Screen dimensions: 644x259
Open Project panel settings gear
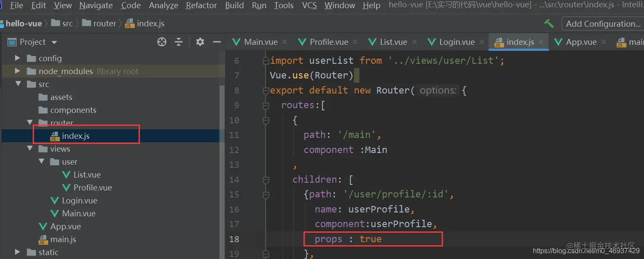(200, 42)
